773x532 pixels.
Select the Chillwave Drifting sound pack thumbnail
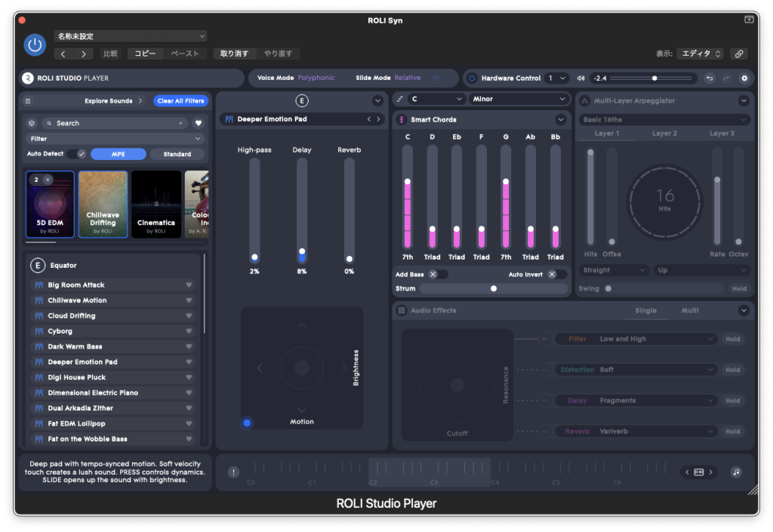[103, 204]
